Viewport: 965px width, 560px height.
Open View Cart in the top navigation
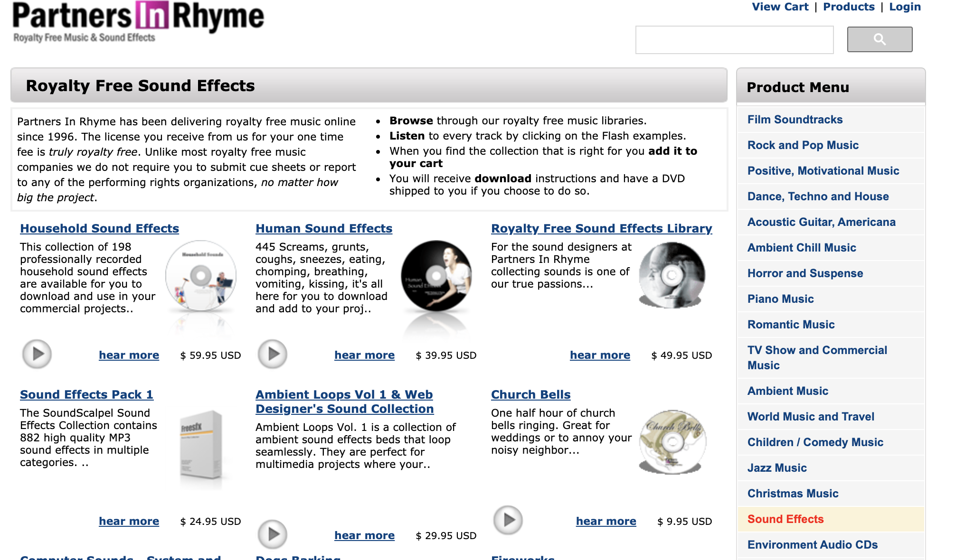click(x=780, y=7)
